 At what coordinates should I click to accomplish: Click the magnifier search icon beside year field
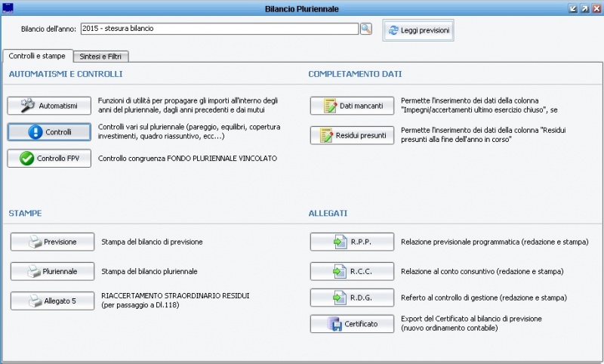pyautogui.click(x=366, y=29)
